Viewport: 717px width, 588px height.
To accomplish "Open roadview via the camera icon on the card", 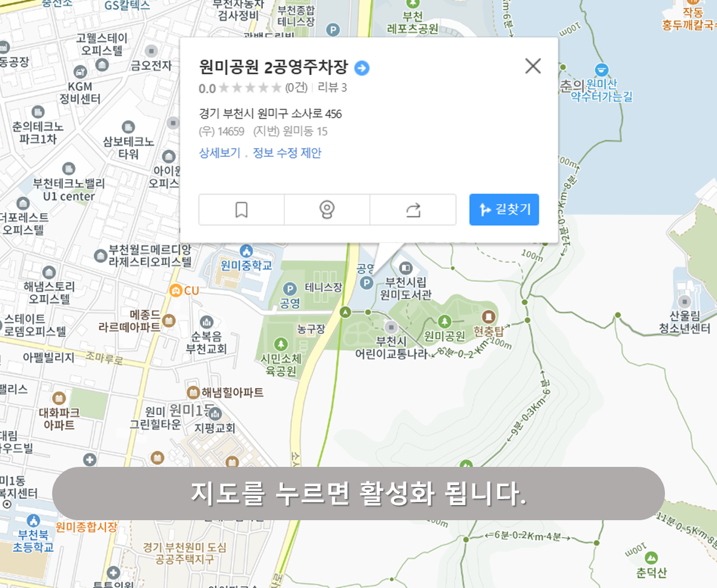I will (327, 209).
